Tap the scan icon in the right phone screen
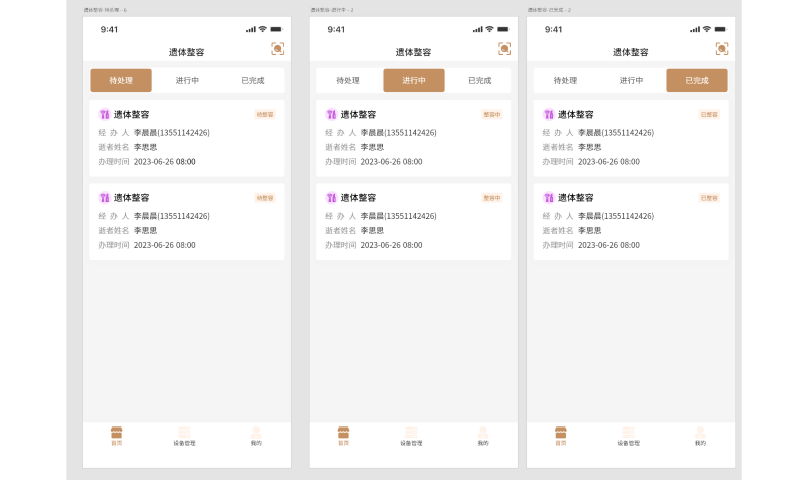The height and width of the screenshot is (480, 800). tap(721, 49)
